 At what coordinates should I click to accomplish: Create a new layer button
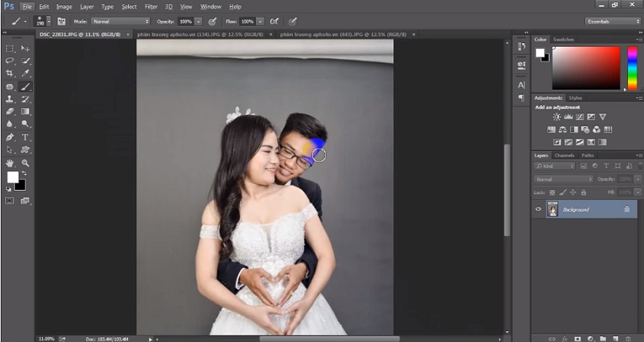tap(615, 339)
